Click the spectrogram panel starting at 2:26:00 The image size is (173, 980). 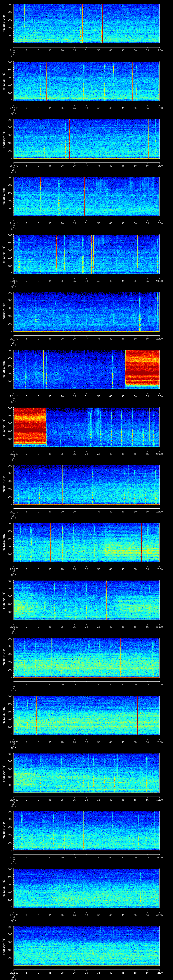[86, 600]
